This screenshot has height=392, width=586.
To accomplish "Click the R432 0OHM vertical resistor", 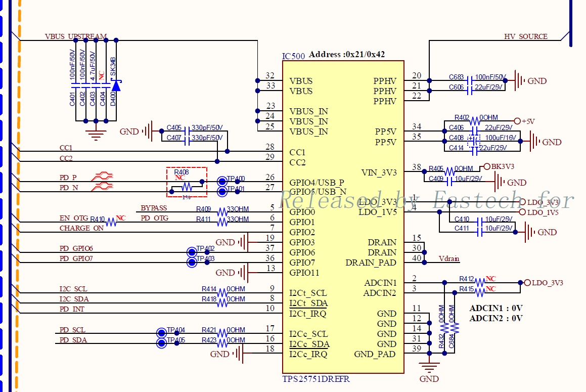I will click(x=444, y=328).
